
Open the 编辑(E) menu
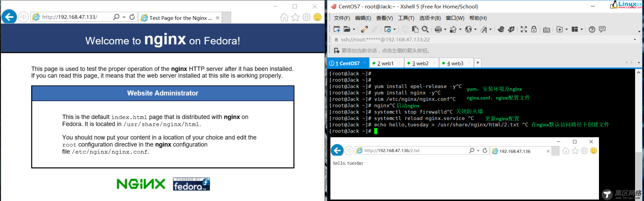point(363,18)
